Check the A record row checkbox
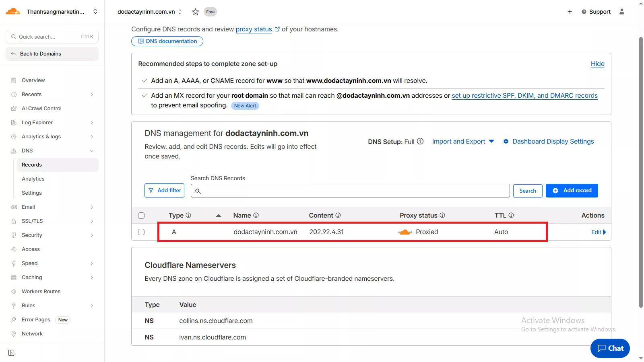 click(x=141, y=232)
